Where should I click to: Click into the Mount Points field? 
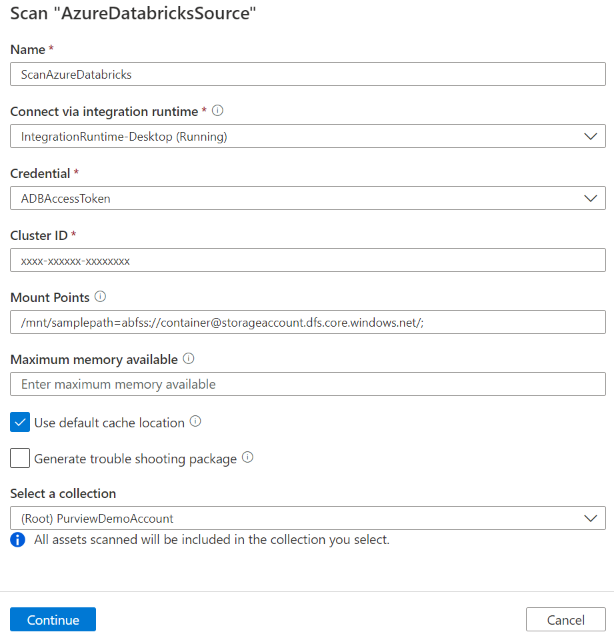point(307,322)
